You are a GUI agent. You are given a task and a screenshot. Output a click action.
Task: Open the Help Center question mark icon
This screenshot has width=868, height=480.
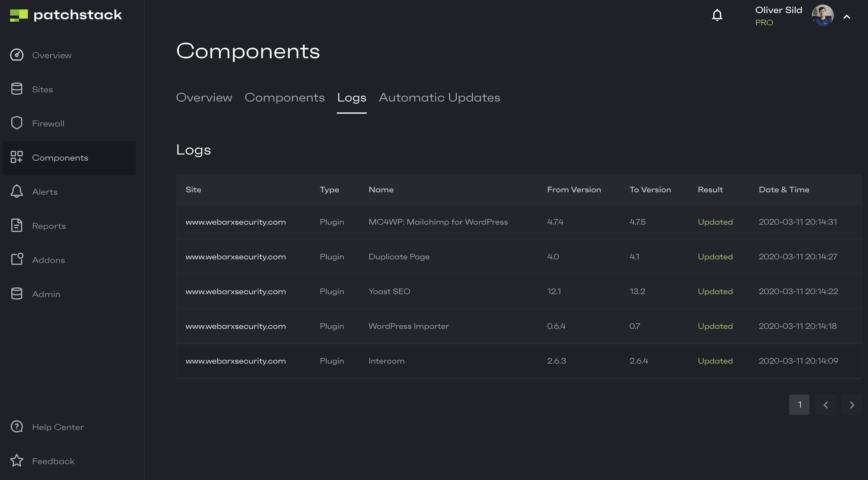pos(16,426)
